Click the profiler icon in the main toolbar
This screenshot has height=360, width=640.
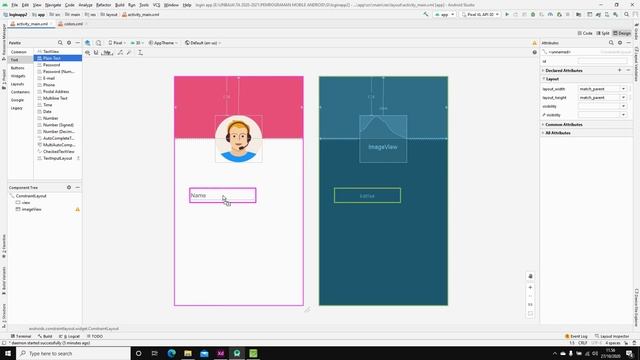tap(550, 14)
